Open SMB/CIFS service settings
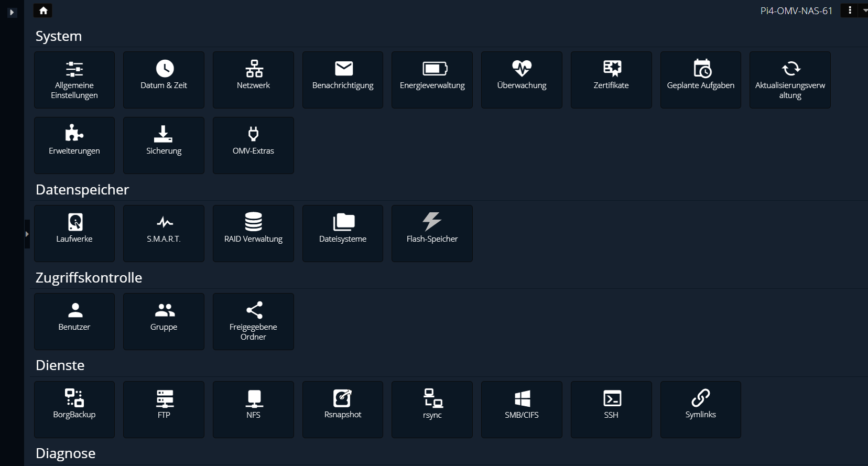The width and height of the screenshot is (868, 466). click(522, 409)
